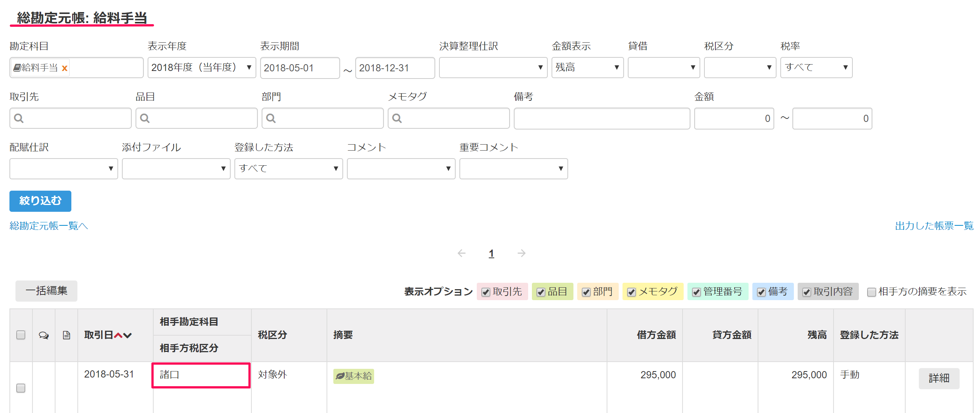Check the 2018-05-31 row checkbox
Viewport: 980px width, 413px height.
[21, 388]
